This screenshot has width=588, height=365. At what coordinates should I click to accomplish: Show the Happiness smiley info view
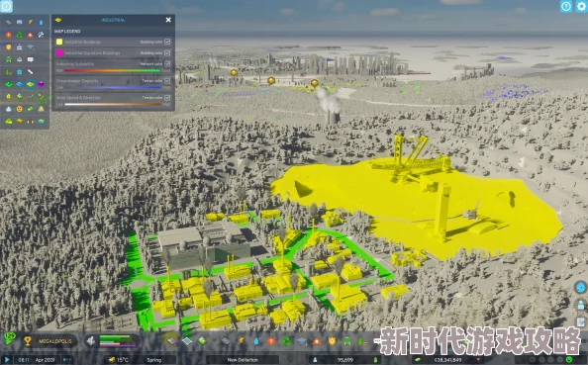click(x=19, y=109)
